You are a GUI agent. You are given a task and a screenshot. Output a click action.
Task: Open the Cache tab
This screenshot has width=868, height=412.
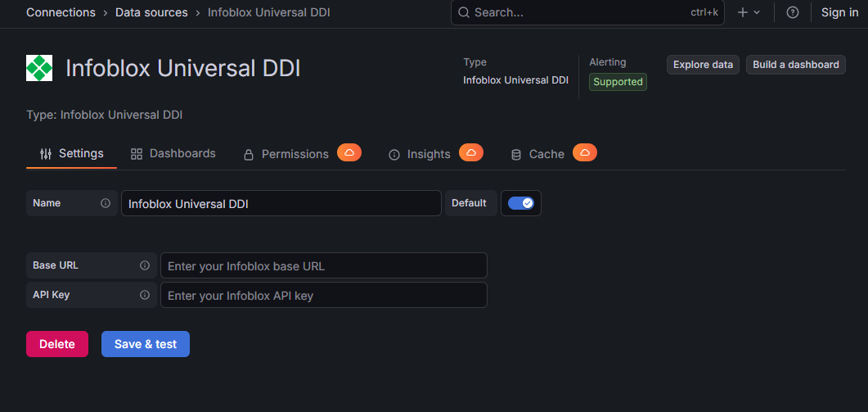tap(537, 154)
